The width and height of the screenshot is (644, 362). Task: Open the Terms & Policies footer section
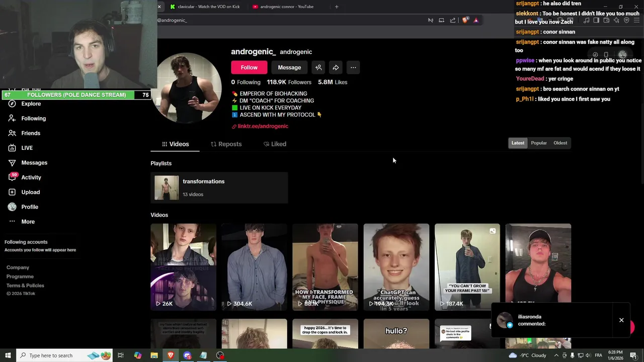point(25,286)
